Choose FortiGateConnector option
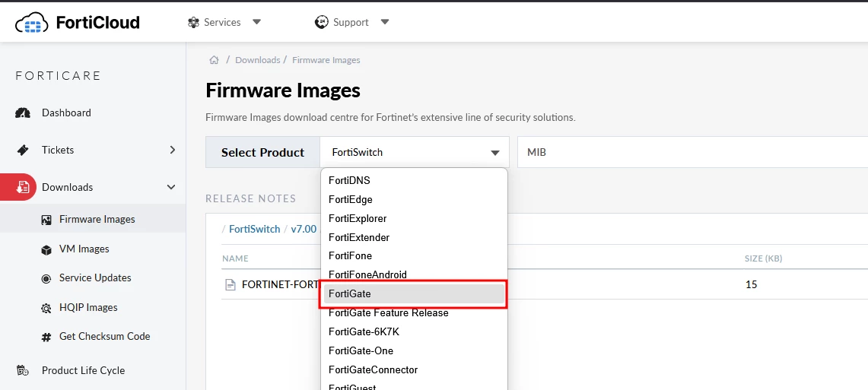The height and width of the screenshot is (390, 868). tap(414, 369)
